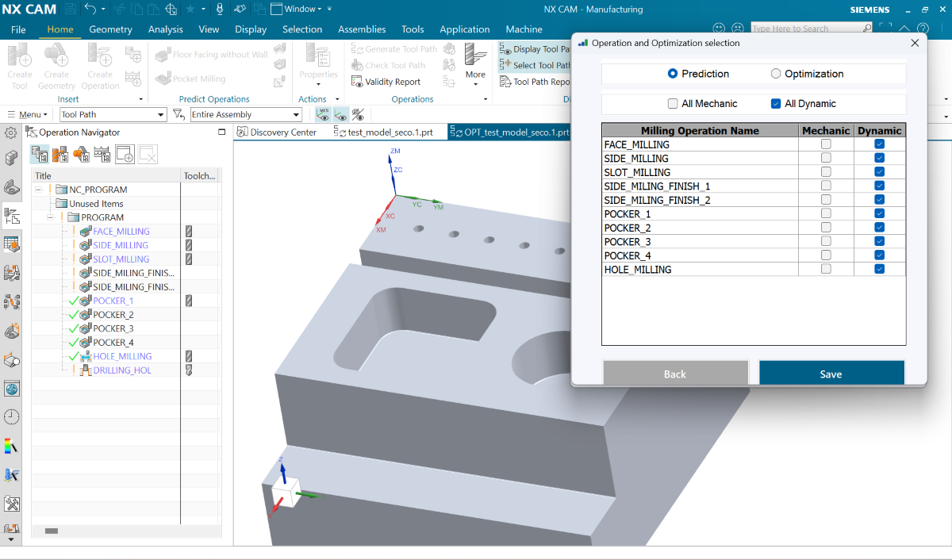Viewport: 952px width, 560px height.
Task: Uncheck Dynamic for HOLE_MILLING row
Action: point(879,270)
